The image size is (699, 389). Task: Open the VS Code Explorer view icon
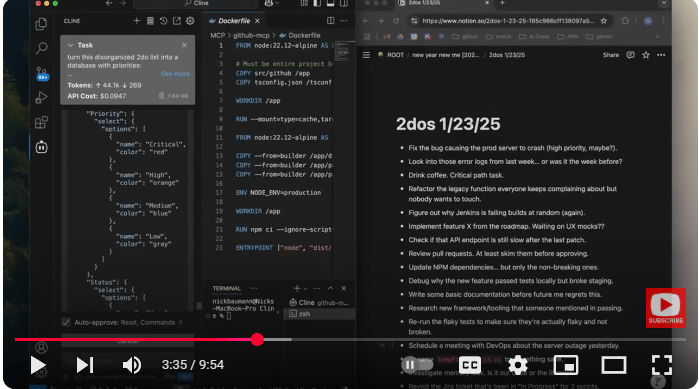(x=41, y=24)
